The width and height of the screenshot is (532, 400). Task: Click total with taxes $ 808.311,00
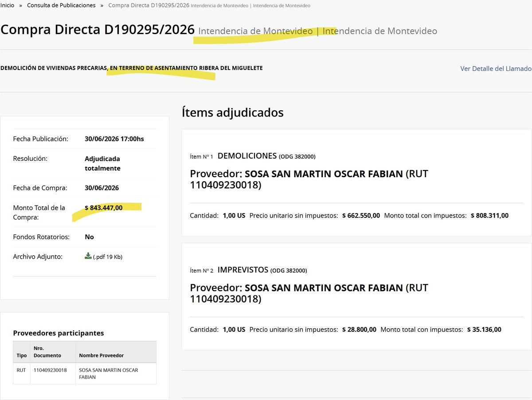tap(489, 216)
